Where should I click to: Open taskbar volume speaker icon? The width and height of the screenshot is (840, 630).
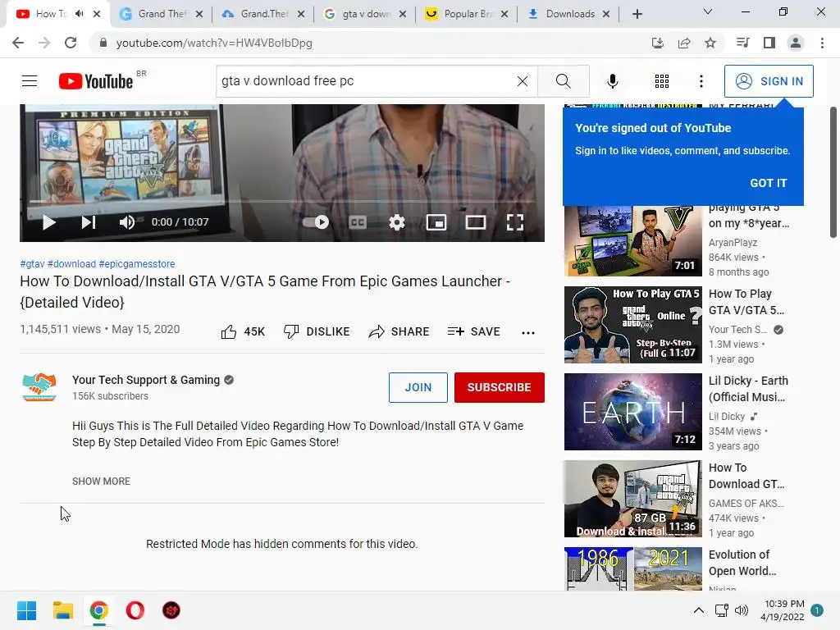pyautogui.click(x=742, y=610)
